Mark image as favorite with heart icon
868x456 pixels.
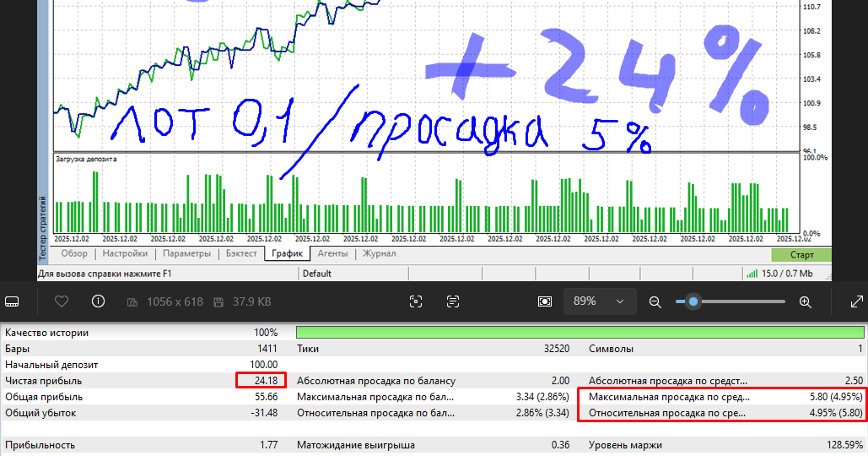click(62, 301)
